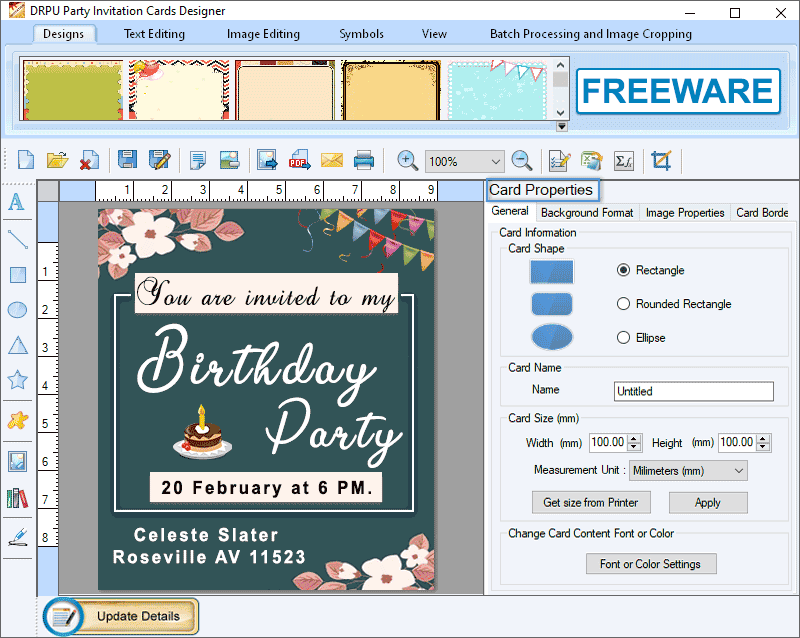800x638 pixels.
Task: Pick the Star shape tool
Action: [x=17, y=380]
